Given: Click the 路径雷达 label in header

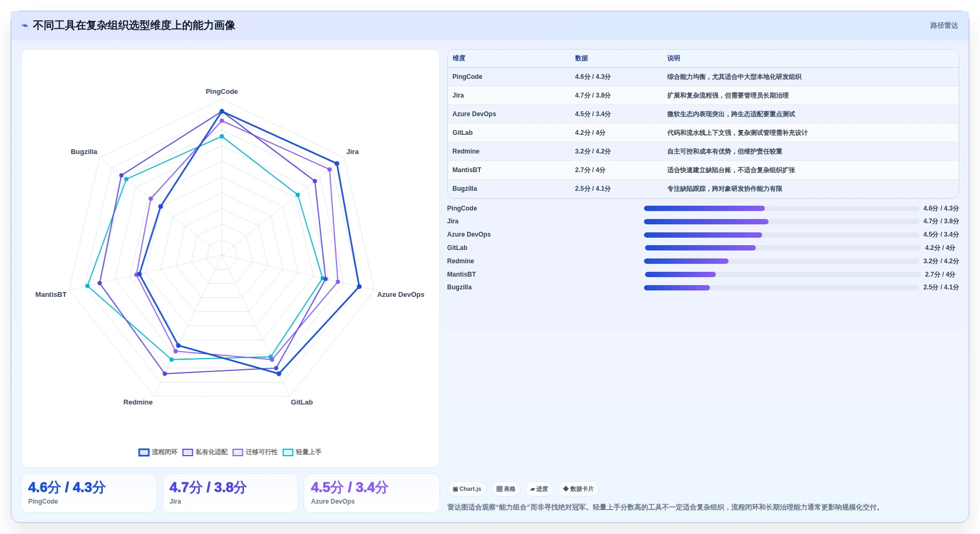Looking at the screenshot, I should point(944,26).
